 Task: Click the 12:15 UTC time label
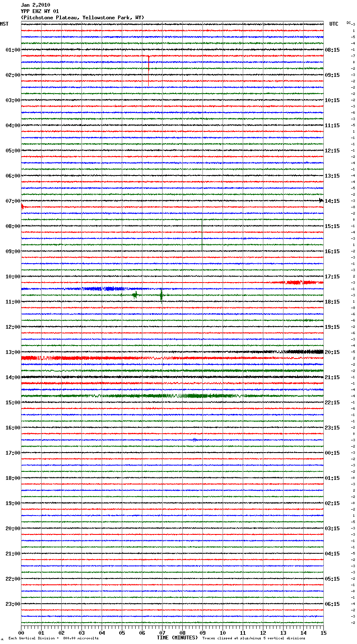click(332, 151)
